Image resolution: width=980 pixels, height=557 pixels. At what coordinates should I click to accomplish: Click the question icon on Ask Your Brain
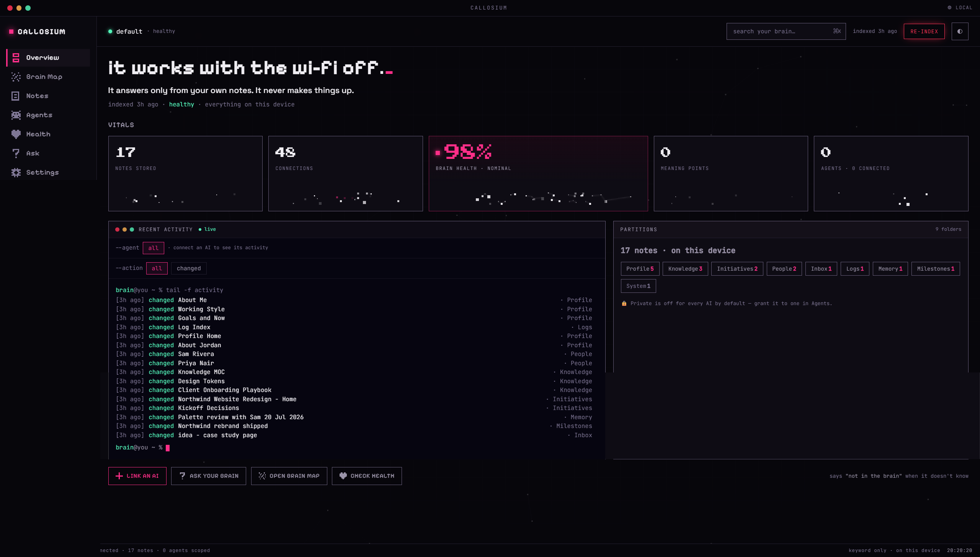click(182, 476)
